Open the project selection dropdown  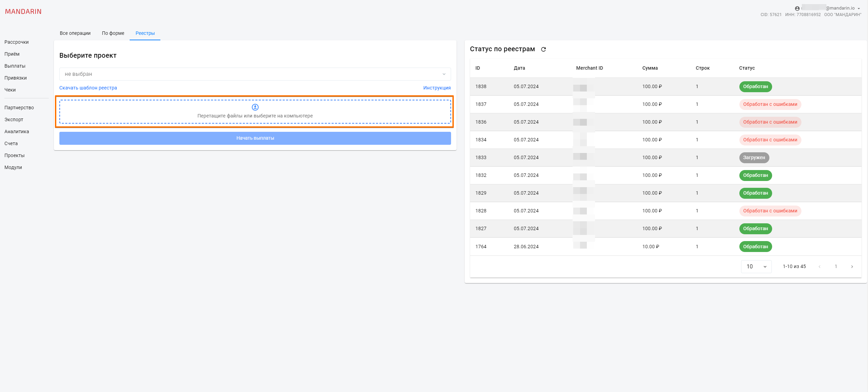[255, 74]
